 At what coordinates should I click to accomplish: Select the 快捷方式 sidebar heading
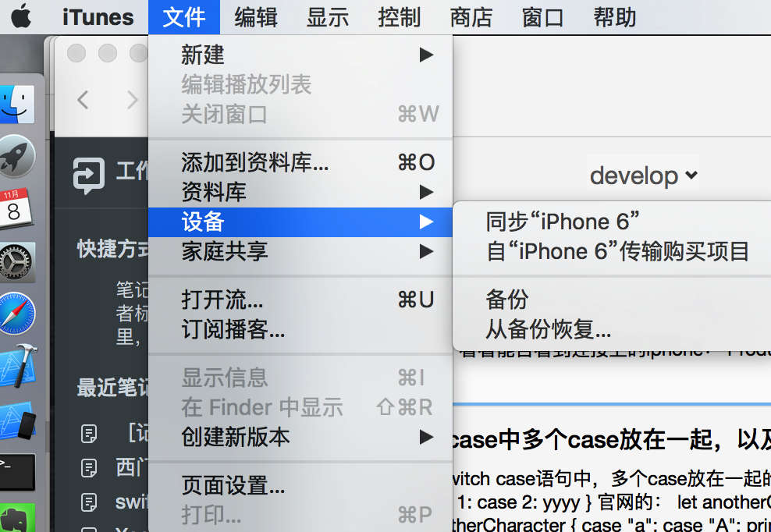pyautogui.click(x=112, y=249)
